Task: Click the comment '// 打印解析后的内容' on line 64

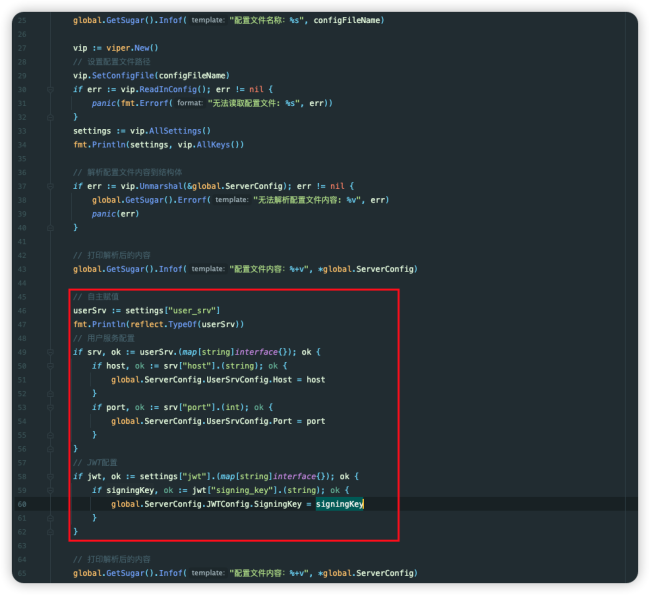Action: (112, 559)
